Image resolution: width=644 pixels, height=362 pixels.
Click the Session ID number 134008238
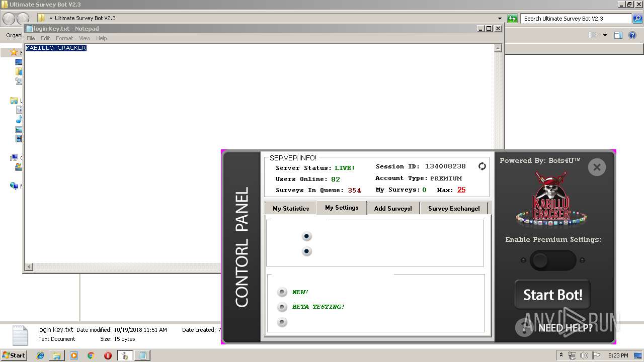click(445, 166)
